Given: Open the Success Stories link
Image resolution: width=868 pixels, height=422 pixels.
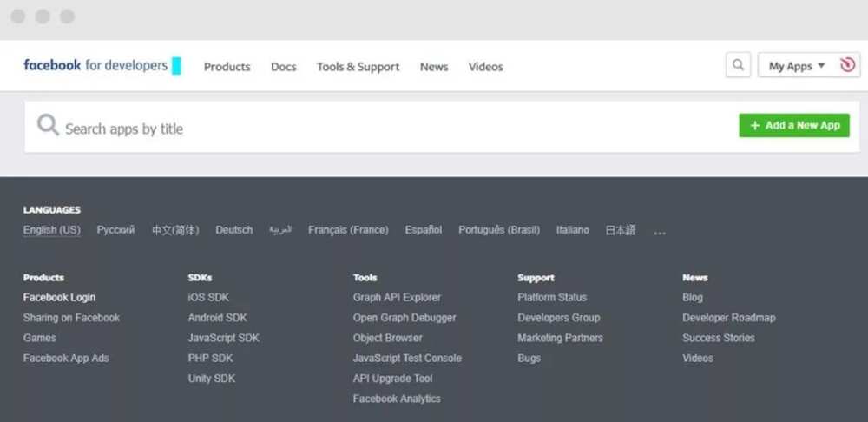Looking at the screenshot, I should tap(719, 338).
